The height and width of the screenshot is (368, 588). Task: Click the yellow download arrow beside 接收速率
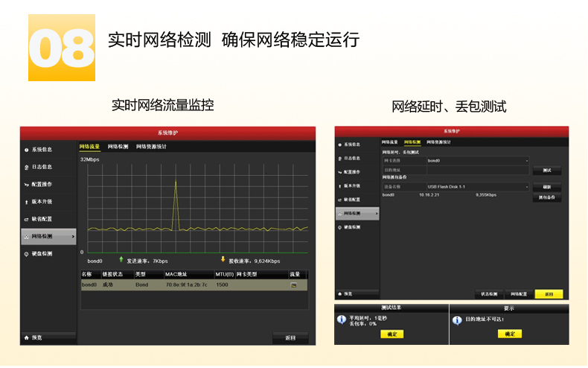coord(223,259)
